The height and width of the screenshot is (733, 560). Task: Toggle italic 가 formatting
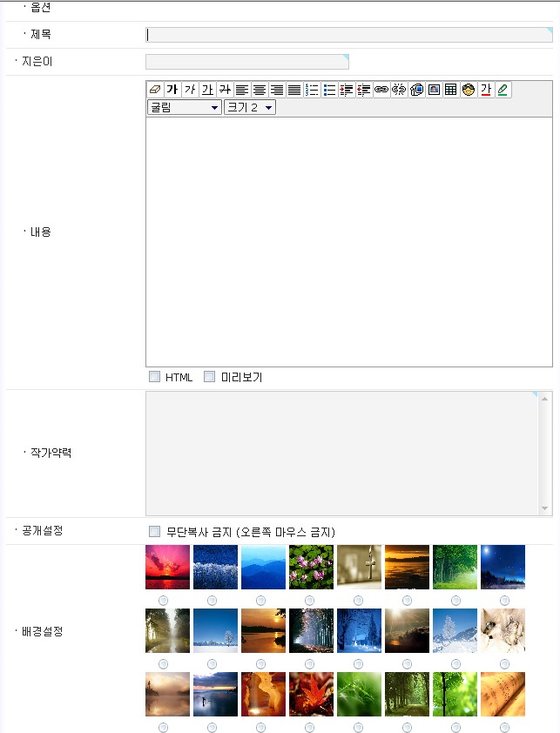(x=190, y=90)
